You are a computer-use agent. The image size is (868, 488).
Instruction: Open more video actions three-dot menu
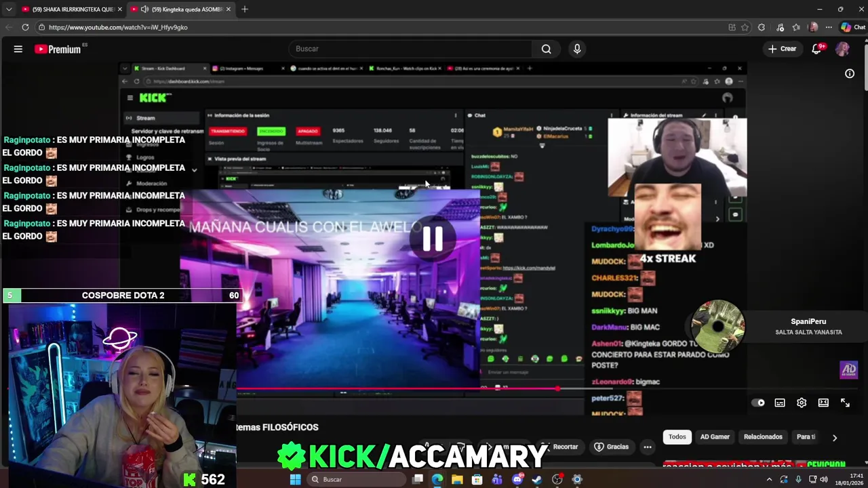pos(648,447)
